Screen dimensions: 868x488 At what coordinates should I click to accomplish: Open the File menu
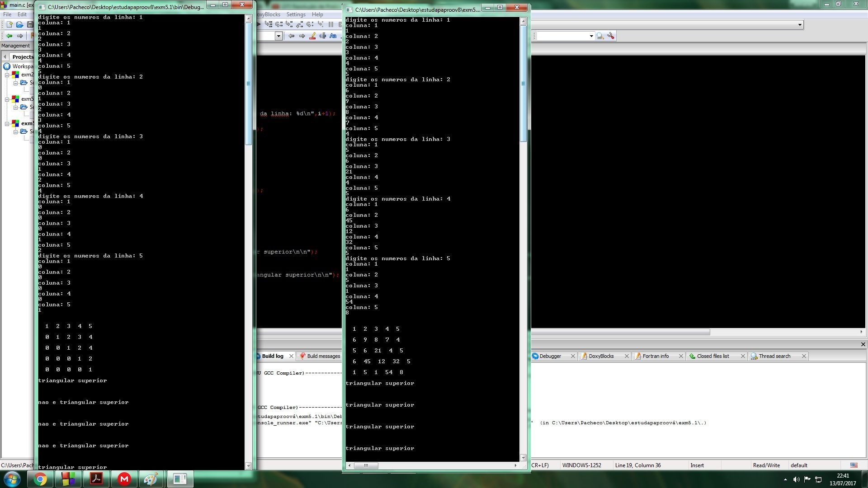tap(7, 14)
